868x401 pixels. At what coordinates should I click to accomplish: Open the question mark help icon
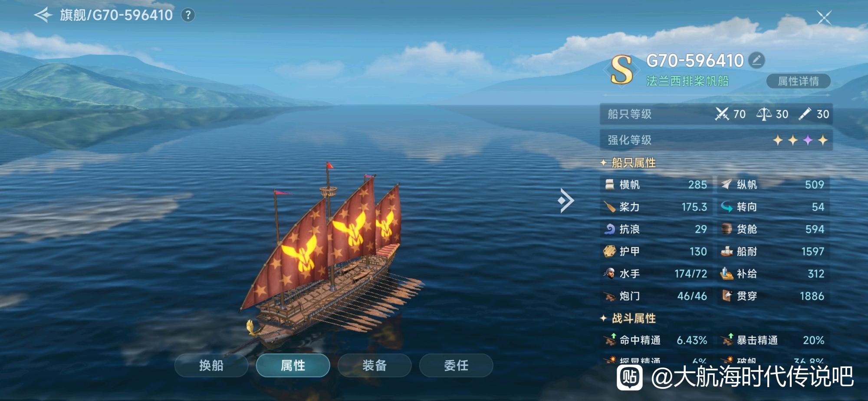tap(188, 15)
